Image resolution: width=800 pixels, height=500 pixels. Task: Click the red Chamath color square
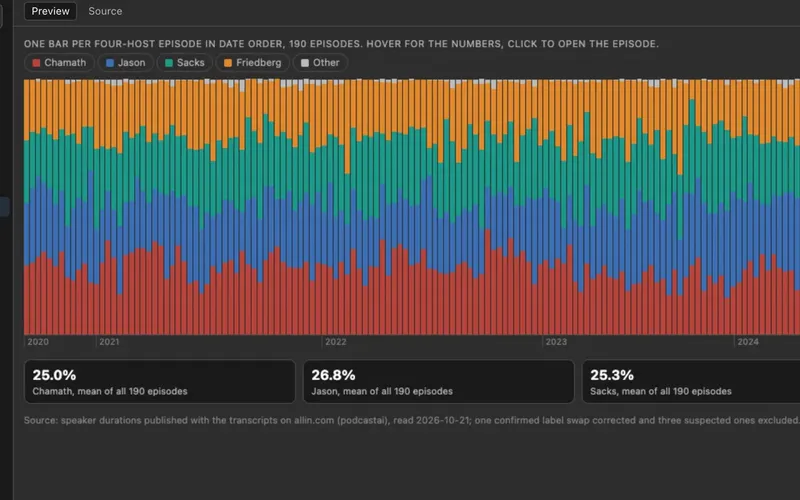click(x=36, y=63)
